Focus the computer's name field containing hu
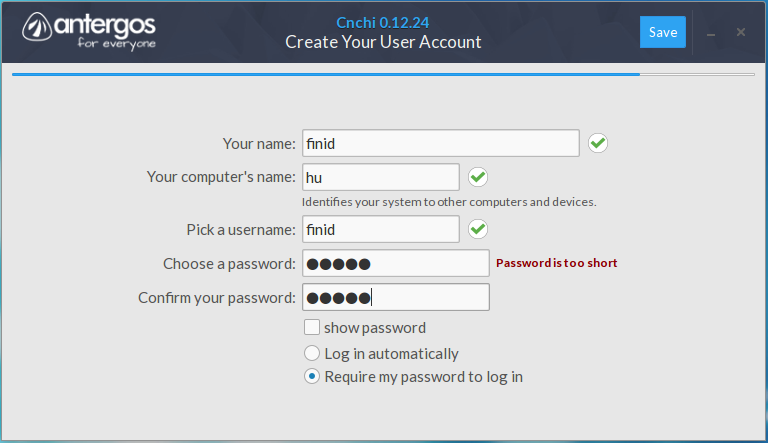The image size is (768, 443). (x=381, y=177)
